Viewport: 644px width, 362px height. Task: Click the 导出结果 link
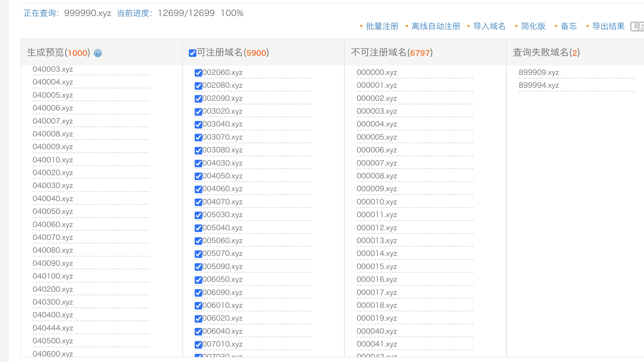tap(608, 26)
